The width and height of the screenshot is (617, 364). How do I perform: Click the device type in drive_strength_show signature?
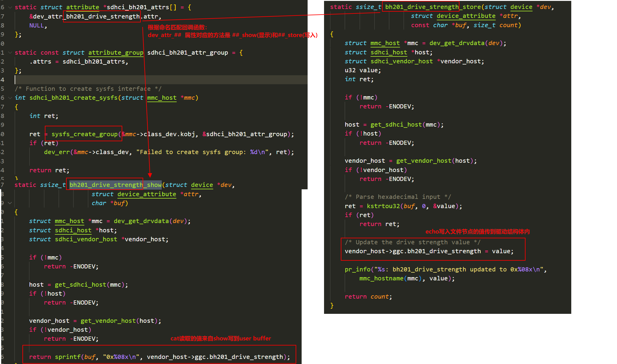202,185
